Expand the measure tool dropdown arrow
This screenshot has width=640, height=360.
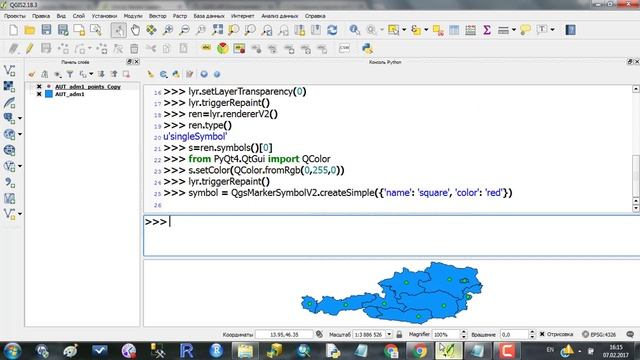click(513, 30)
